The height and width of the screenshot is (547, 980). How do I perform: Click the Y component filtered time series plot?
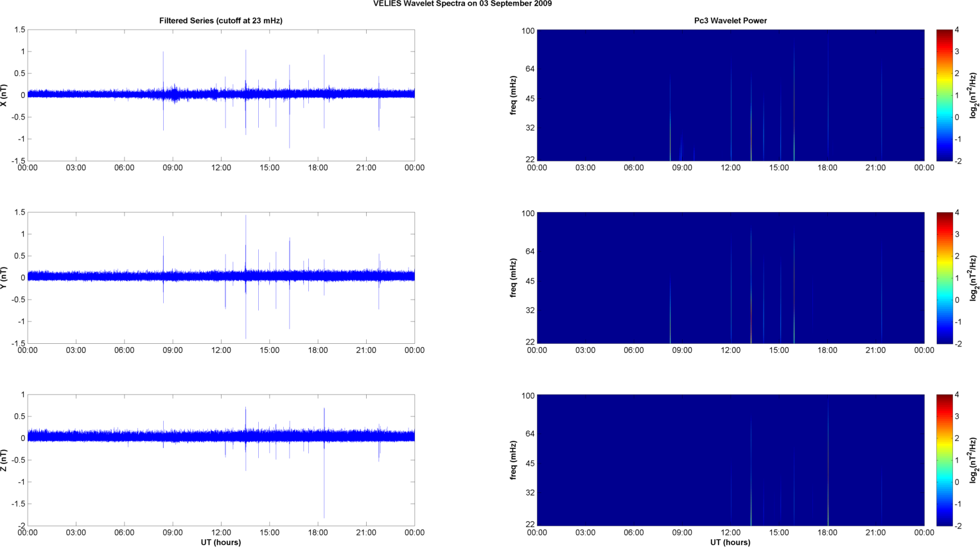coord(221,278)
